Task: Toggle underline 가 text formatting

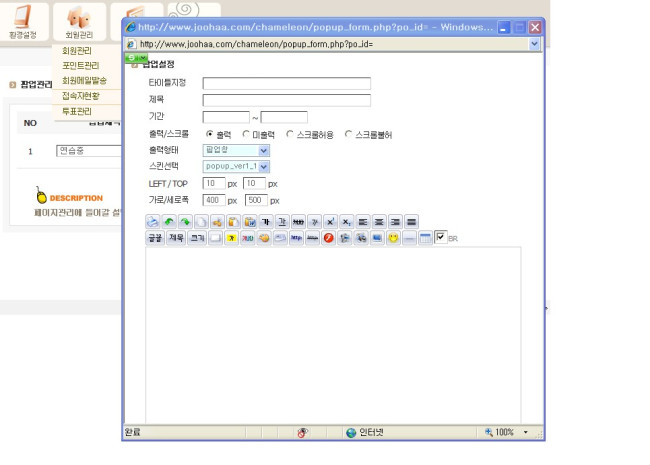Action: click(282, 222)
